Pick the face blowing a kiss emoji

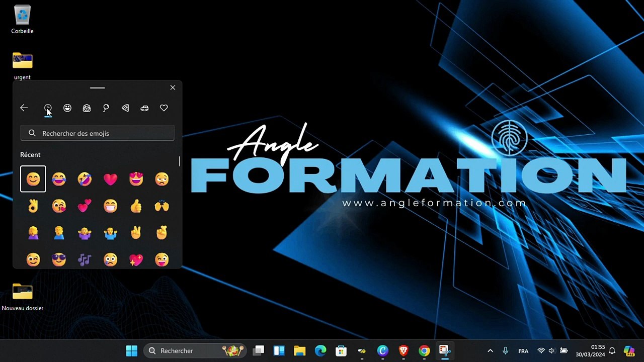tap(59, 206)
